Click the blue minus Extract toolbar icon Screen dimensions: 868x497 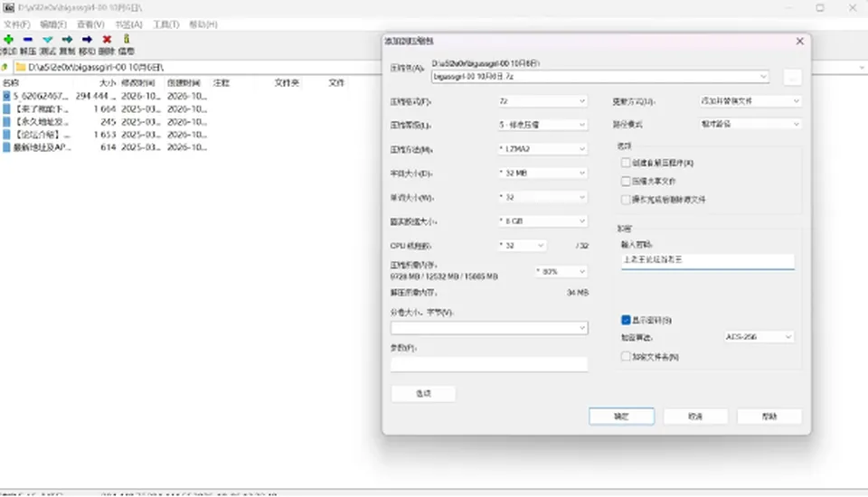[28, 39]
